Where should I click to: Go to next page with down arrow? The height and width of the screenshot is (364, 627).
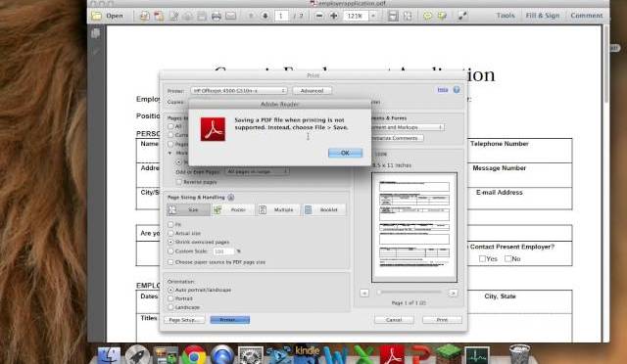point(265,16)
